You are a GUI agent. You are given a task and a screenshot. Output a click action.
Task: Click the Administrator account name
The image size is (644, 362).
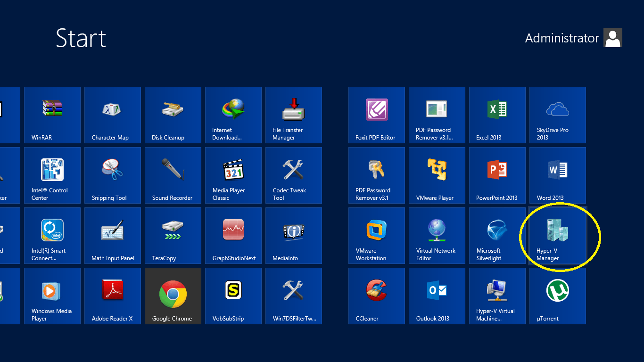pyautogui.click(x=562, y=38)
